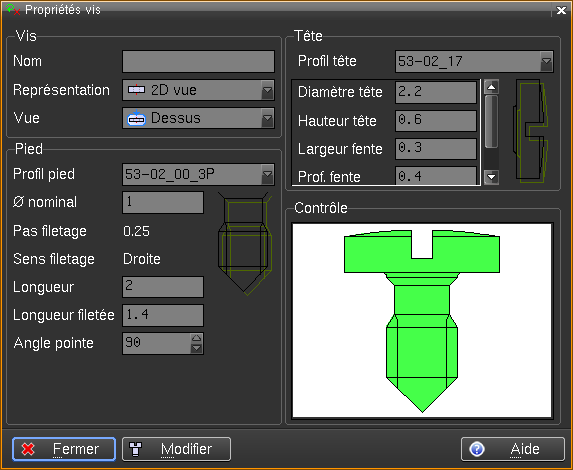This screenshot has height=470, width=573.
Task: Click the screw icon on Modifier button
Action: click(136, 449)
